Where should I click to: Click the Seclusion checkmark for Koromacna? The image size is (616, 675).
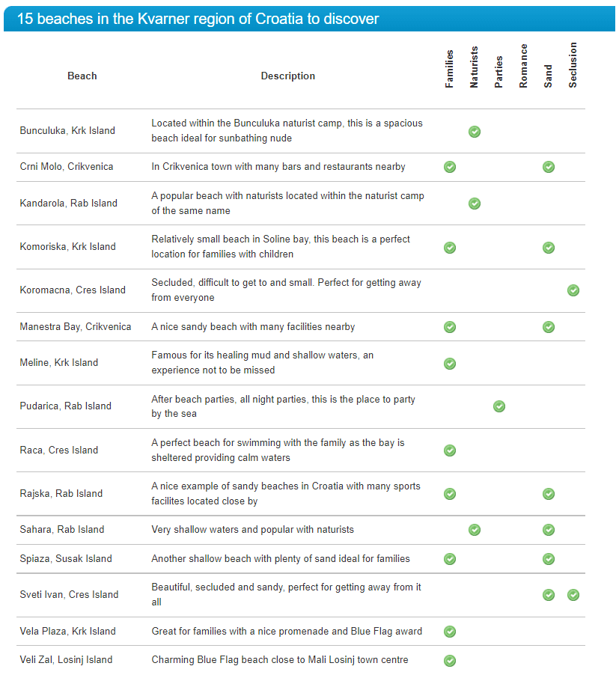click(x=573, y=290)
